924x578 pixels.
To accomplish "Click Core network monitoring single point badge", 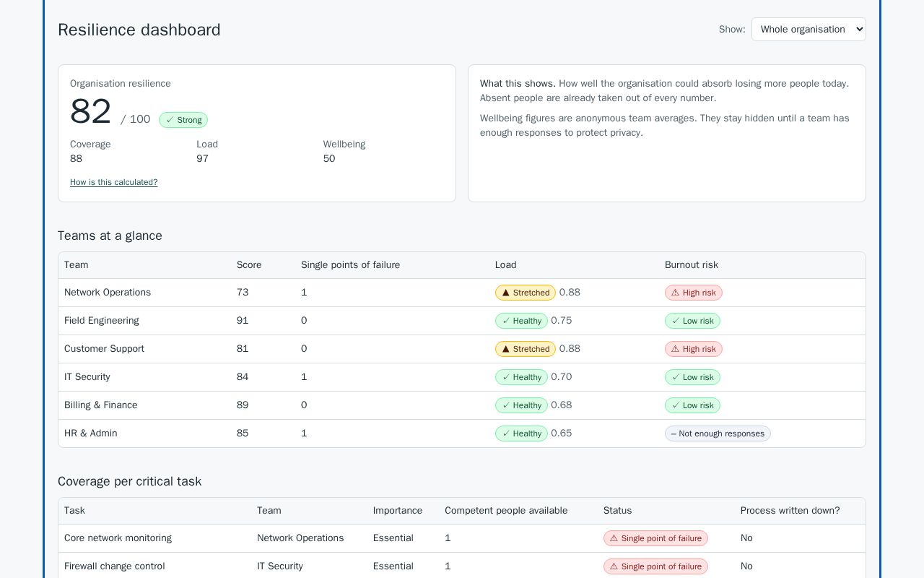I will click(655, 538).
